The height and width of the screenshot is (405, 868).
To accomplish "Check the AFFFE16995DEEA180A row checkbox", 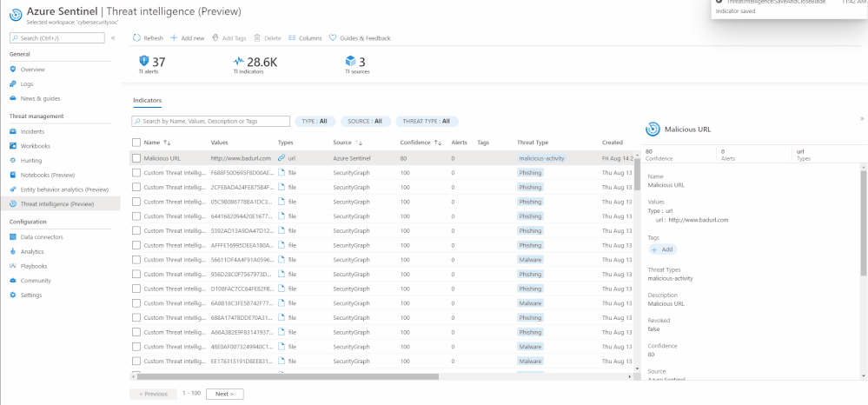I will coord(136,245).
